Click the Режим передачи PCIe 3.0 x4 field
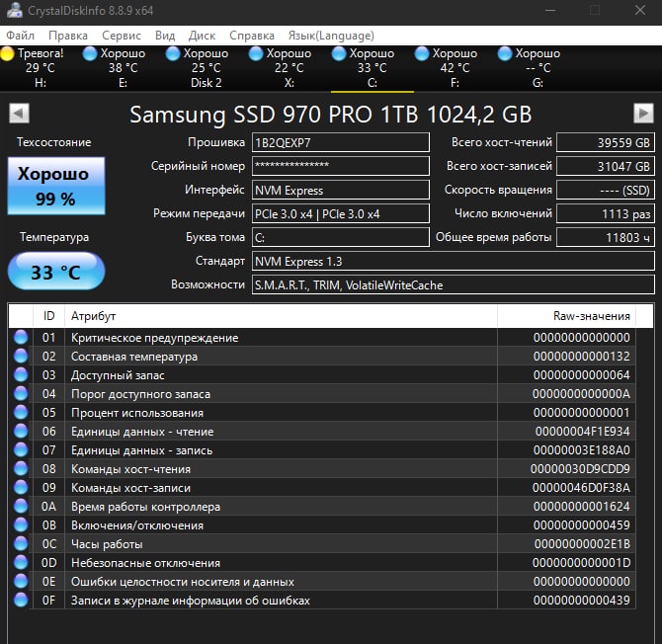The image size is (662, 644). point(341,213)
